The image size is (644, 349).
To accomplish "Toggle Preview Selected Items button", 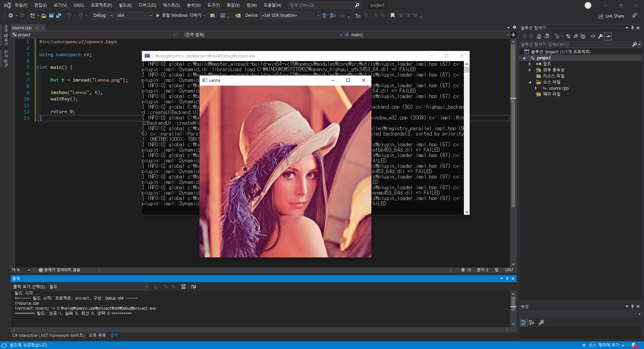I will point(608,36).
